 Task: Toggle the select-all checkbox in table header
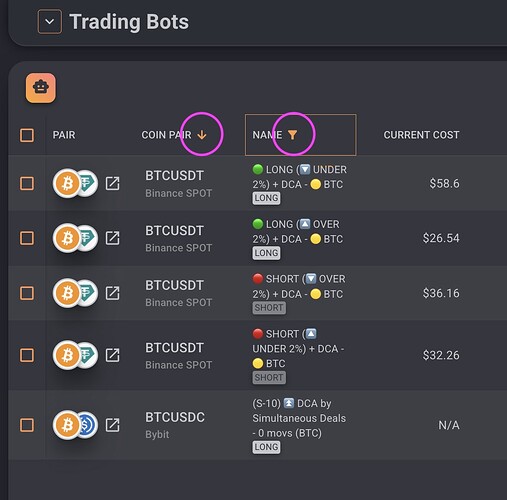pyautogui.click(x=27, y=135)
